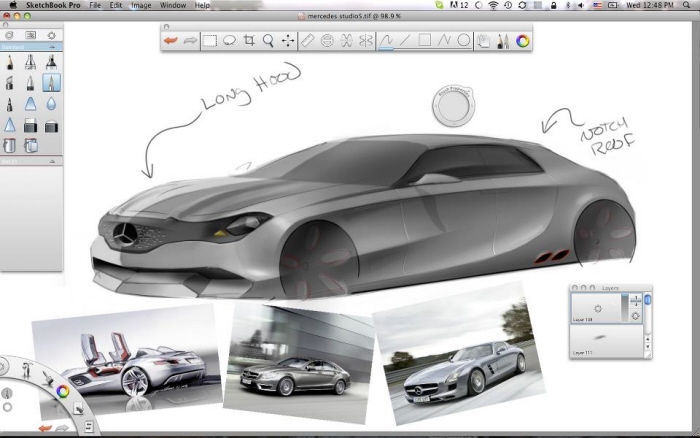Open the faucet tools icon in lagoon
The height and width of the screenshot is (438, 700).
pos(26,370)
